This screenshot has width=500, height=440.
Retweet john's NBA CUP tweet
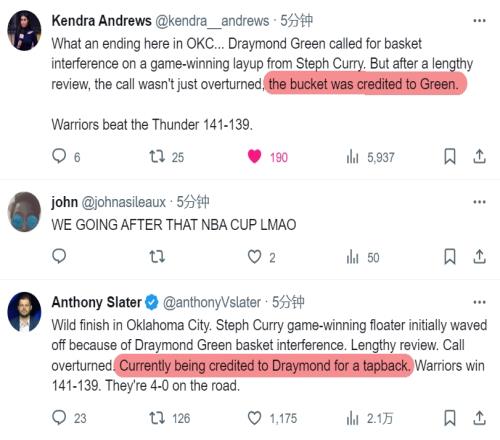157,257
